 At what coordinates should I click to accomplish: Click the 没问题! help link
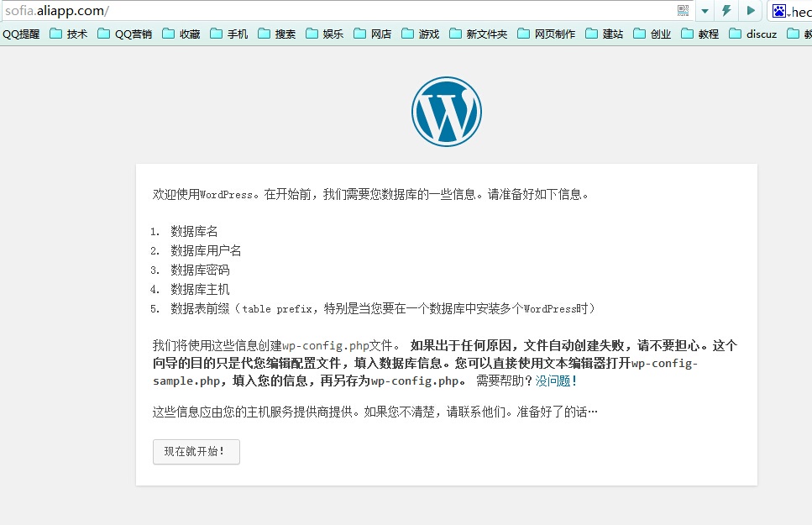tap(556, 381)
